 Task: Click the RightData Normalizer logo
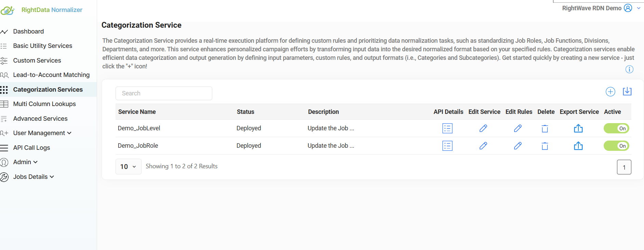click(x=8, y=10)
